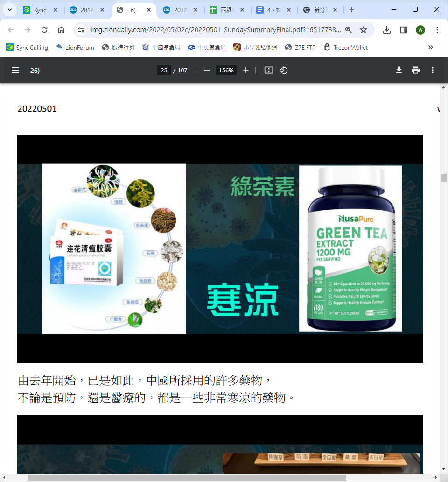Click the URL address bar
Image resolution: width=448 pixels, height=482 pixels.
pos(216,30)
